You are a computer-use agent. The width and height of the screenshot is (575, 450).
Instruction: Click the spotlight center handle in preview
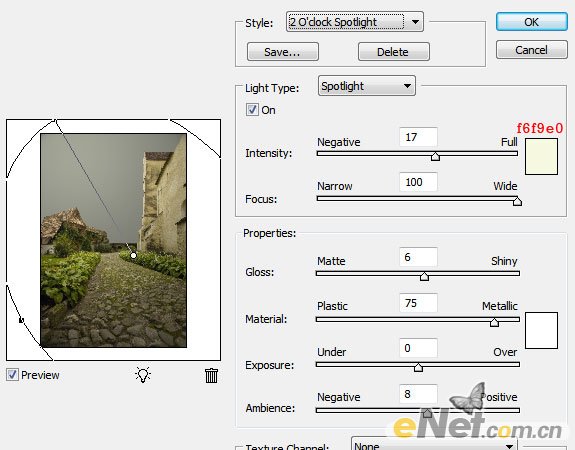point(133,255)
